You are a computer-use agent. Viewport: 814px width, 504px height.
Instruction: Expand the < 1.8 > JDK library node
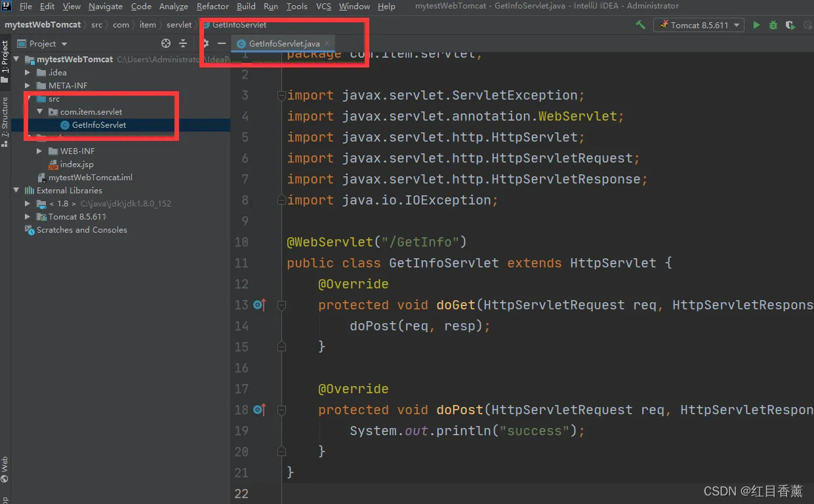[28, 203]
